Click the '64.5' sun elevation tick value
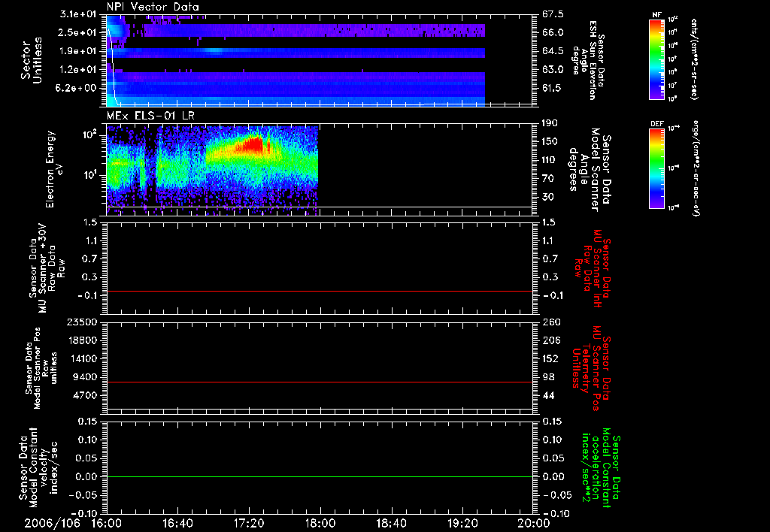Screen dimensions: 770x532 click(553, 51)
